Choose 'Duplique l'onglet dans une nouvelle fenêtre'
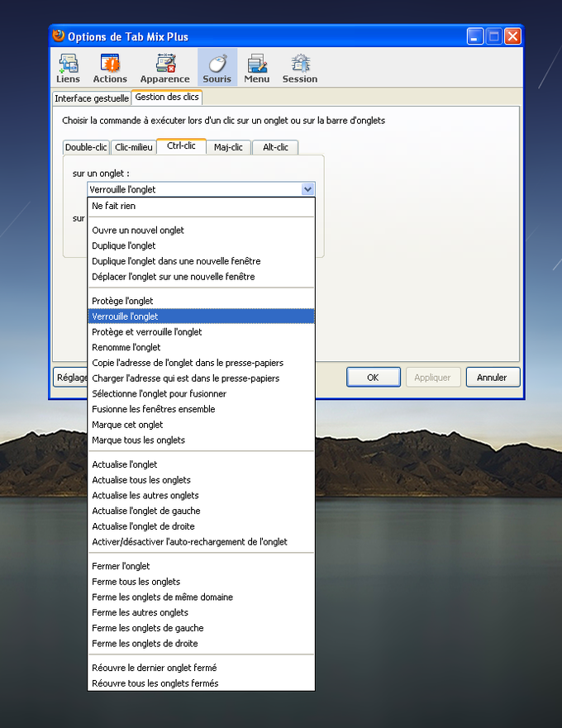 click(x=201, y=261)
